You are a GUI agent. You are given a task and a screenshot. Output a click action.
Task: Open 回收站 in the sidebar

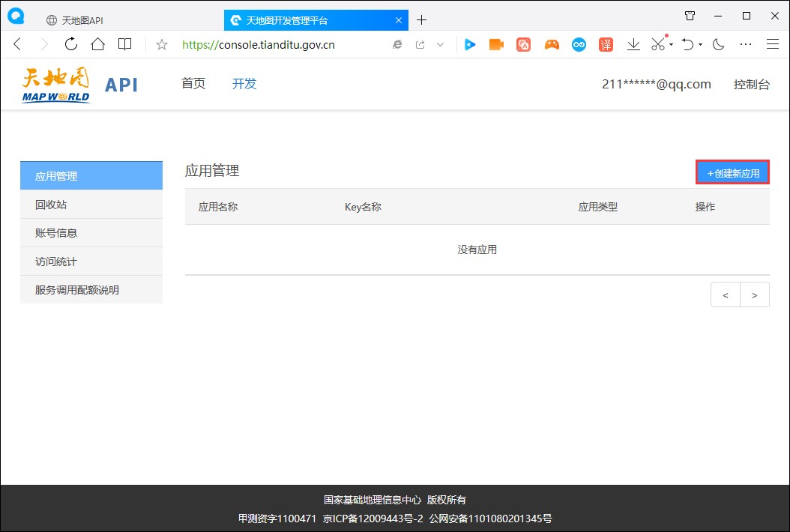pos(50,204)
